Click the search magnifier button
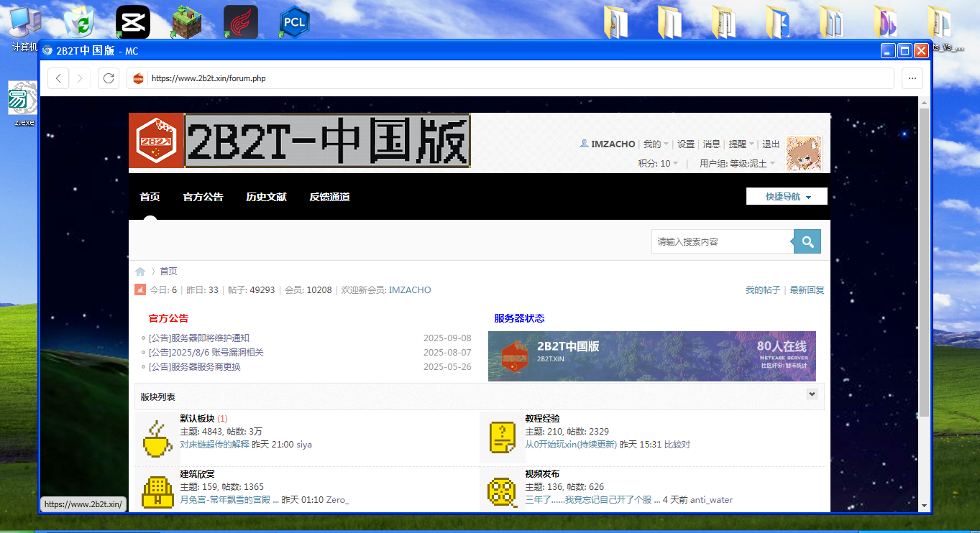This screenshot has width=980, height=533. pyautogui.click(x=807, y=241)
